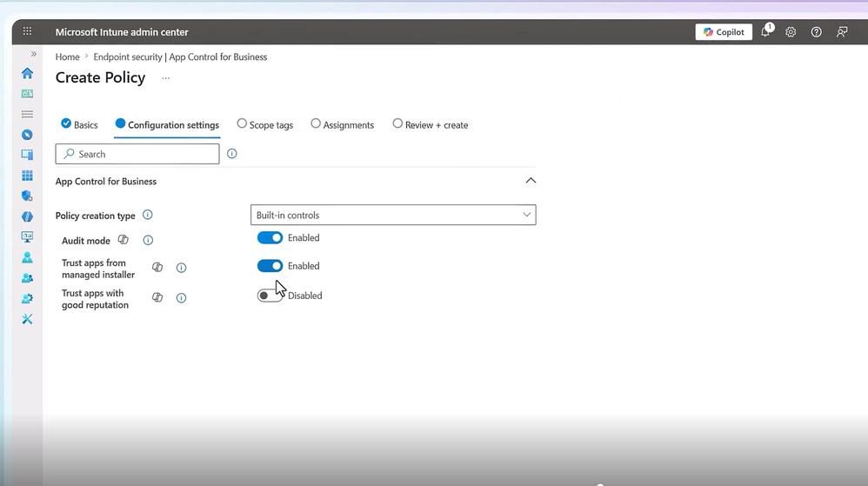Click Microsoft Intune admin center title
The width and height of the screenshot is (868, 486).
point(122,32)
